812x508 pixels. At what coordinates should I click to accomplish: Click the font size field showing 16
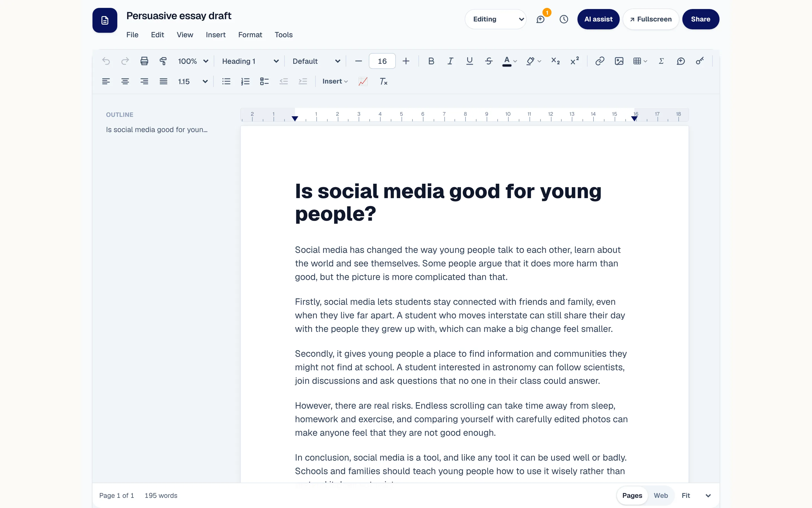(x=382, y=61)
